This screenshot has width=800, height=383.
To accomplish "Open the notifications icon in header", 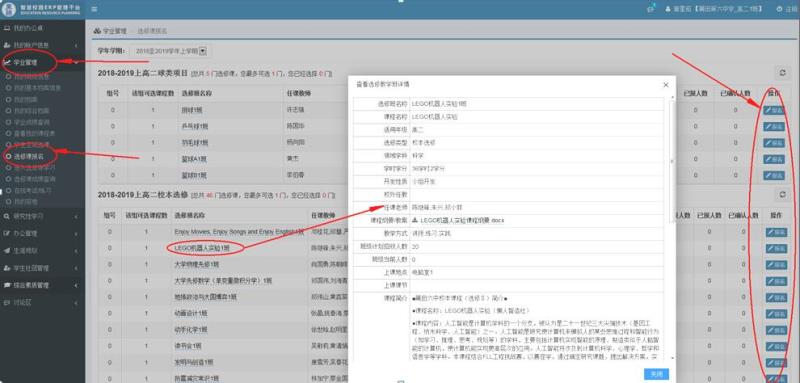I will click(651, 9).
